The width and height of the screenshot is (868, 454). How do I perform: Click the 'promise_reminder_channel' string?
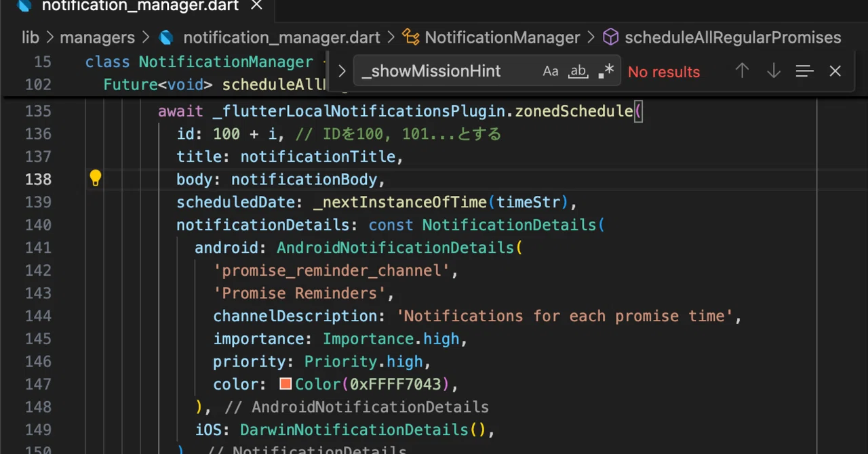[x=332, y=270]
